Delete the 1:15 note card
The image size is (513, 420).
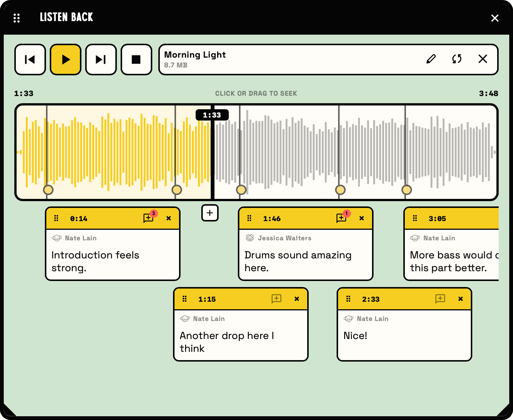pyautogui.click(x=297, y=299)
